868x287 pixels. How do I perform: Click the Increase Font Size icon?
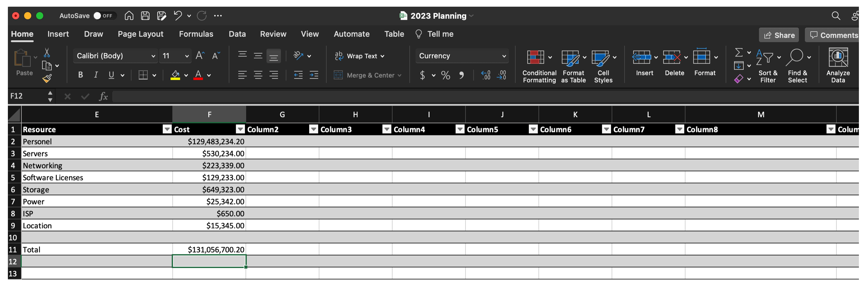click(200, 56)
